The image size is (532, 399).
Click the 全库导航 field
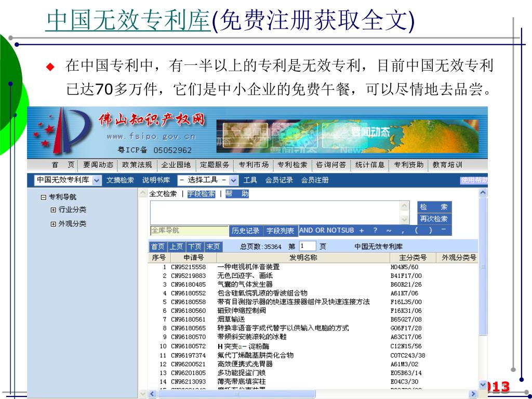[x=189, y=231]
